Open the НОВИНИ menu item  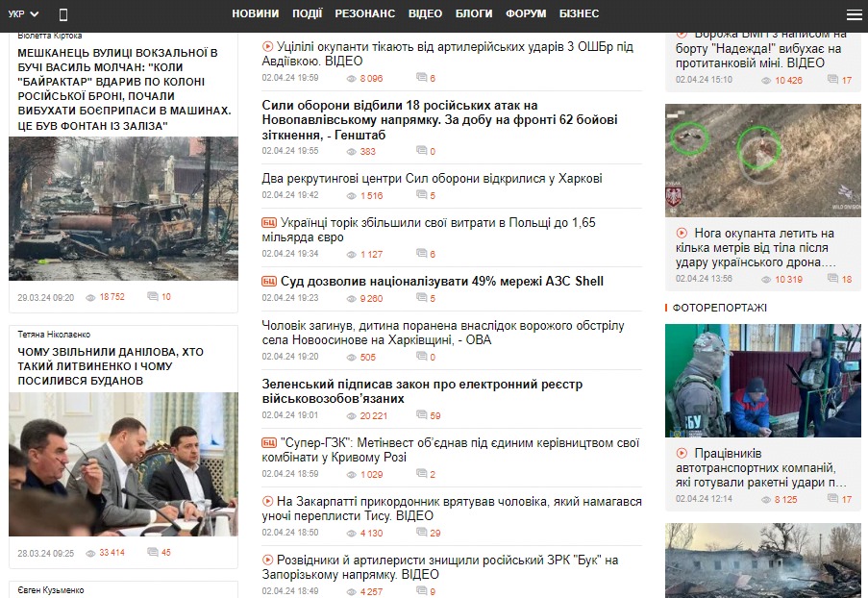tap(255, 13)
